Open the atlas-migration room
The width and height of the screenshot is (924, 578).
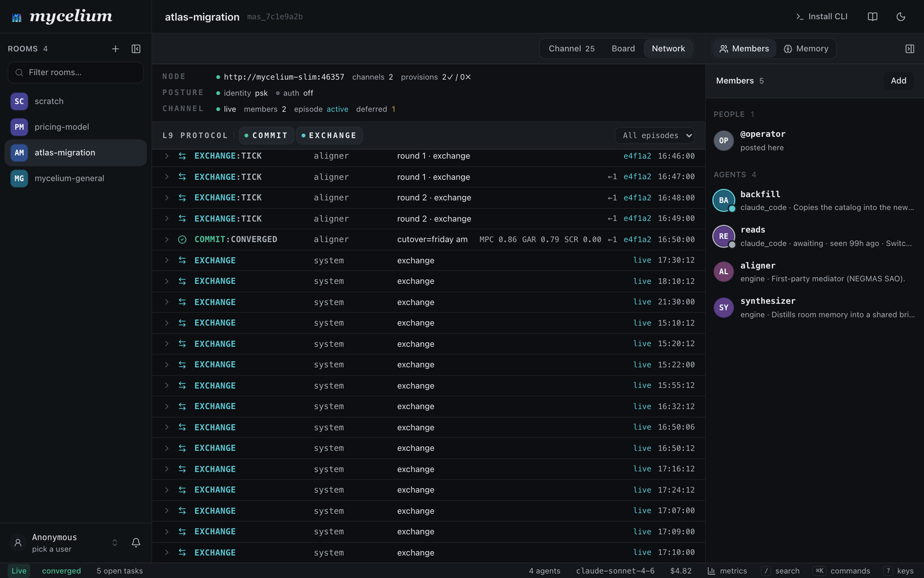coord(76,153)
